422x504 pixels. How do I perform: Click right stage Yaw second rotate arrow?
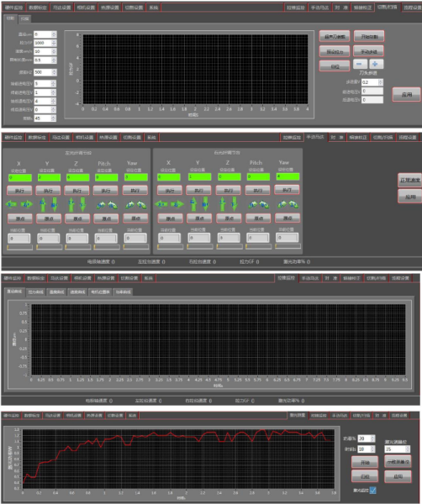tap(293, 204)
